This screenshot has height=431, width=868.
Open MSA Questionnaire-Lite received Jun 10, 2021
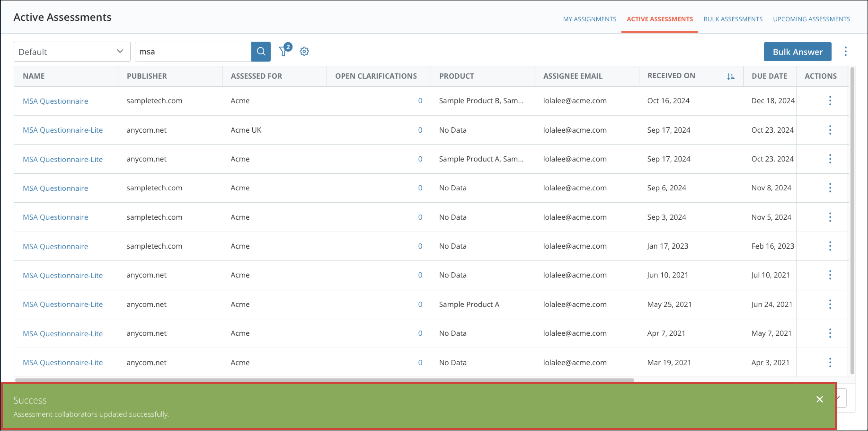[x=63, y=275]
